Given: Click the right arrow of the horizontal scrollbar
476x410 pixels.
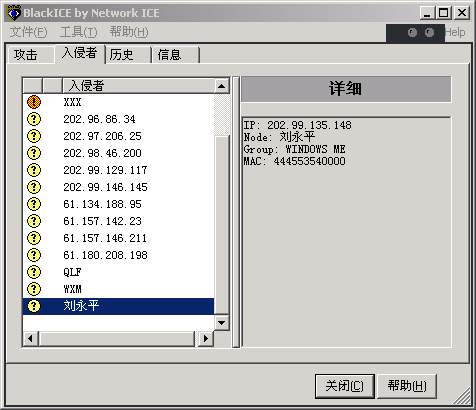Looking at the screenshot, I should pos(205,339).
